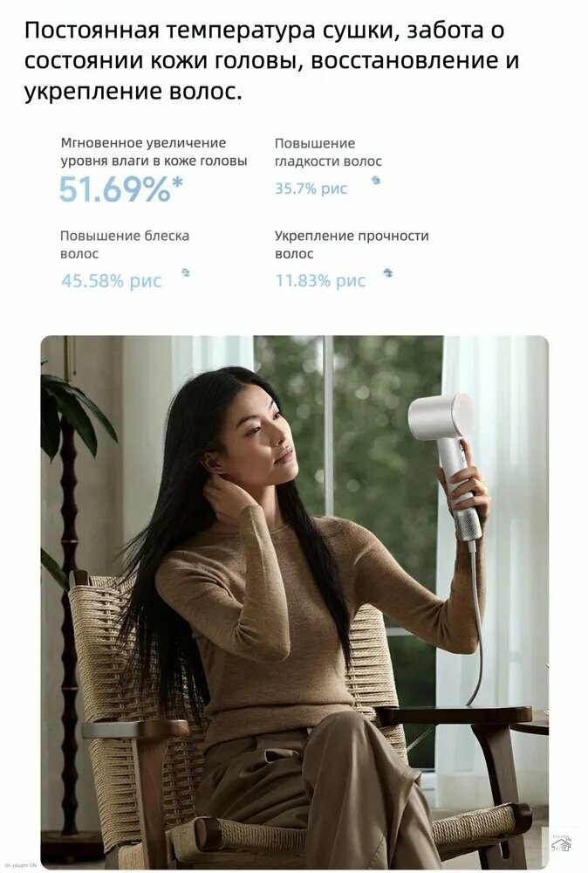This screenshot has width=588, height=873.
Task: Click the Повышение блеска волос label
Action: [x=125, y=244]
